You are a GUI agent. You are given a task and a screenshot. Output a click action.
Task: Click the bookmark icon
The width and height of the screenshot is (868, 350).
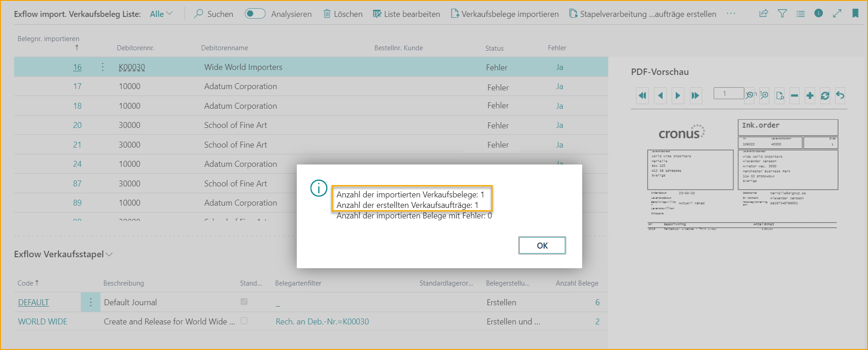(x=855, y=14)
